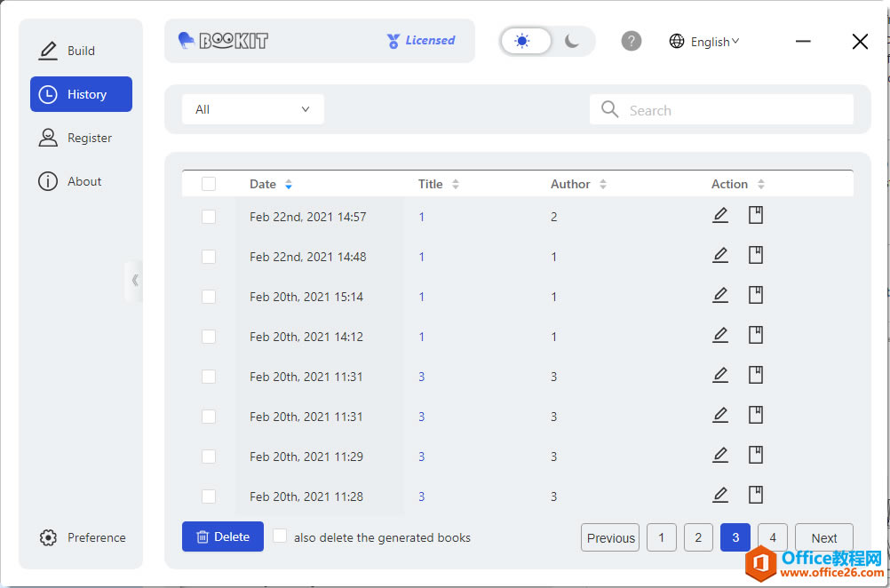Edit the Feb 22nd 14:48 entry
This screenshot has width=890, height=588.
click(x=720, y=256)
